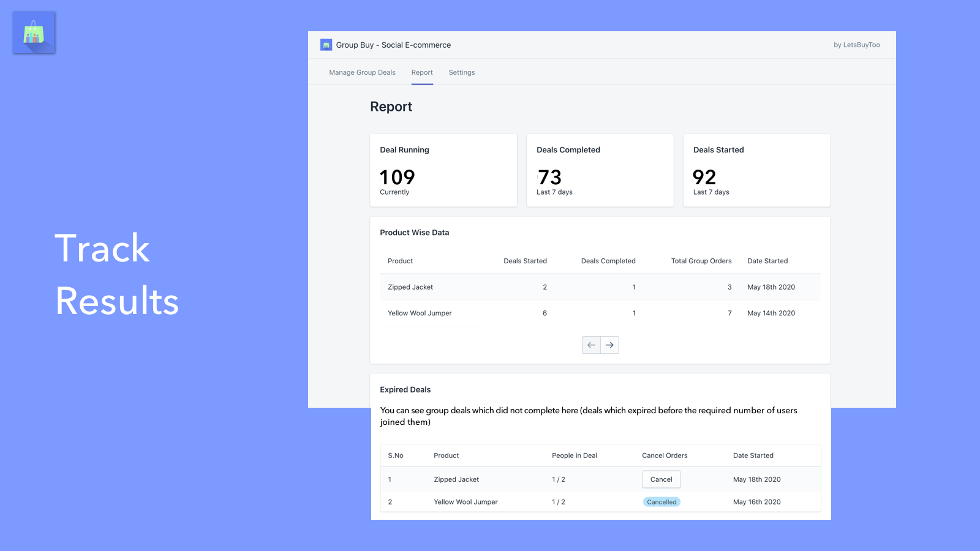Click Yellow Wool Jumper in Product Wise Data
The height and width of the screenshot is (551, 980).
[420, 313]
